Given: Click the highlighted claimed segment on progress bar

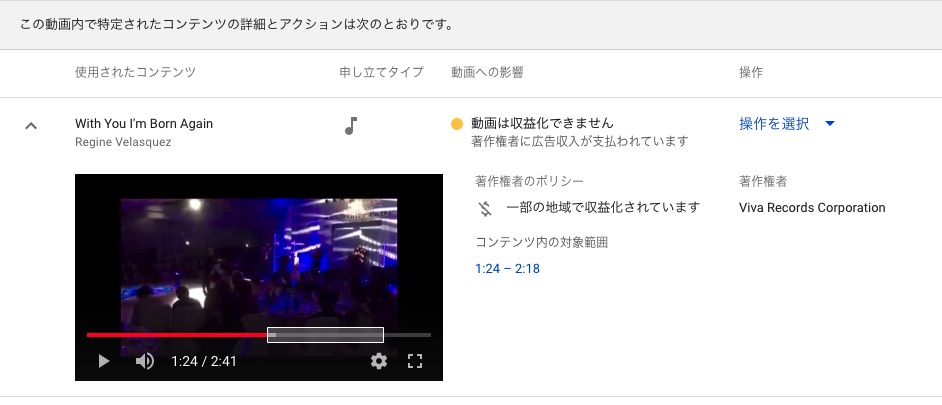Looking at the screenshot, I should (325, 335).
